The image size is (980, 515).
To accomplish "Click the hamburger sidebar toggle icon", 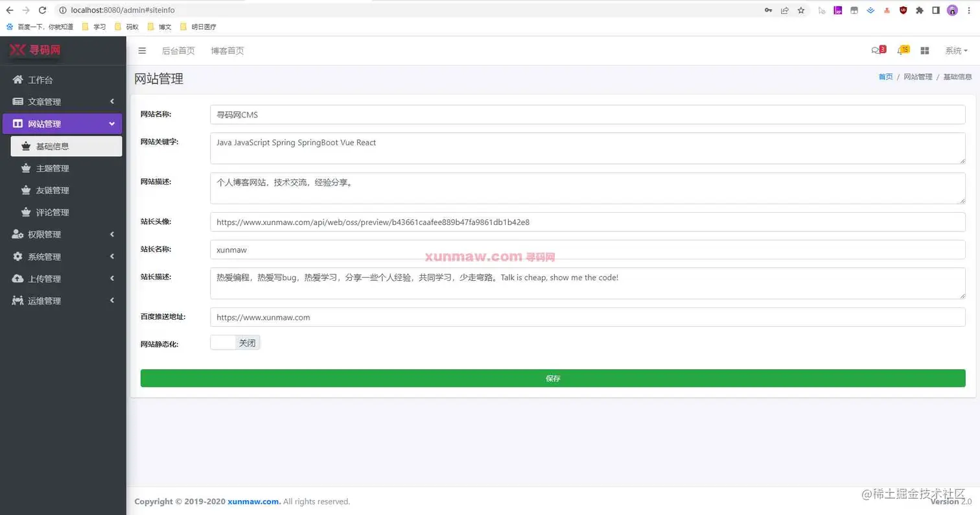I will (142, 51).
